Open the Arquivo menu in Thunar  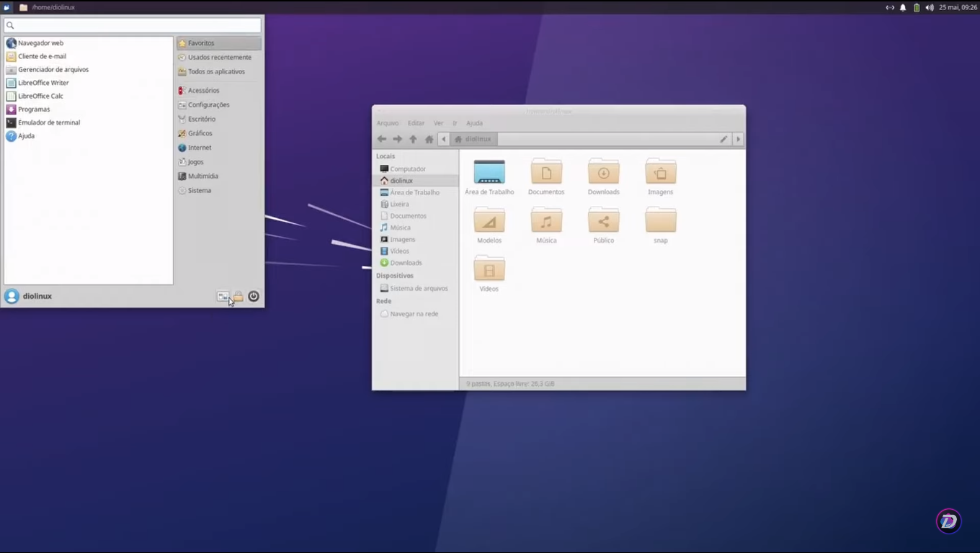[387, 122]
